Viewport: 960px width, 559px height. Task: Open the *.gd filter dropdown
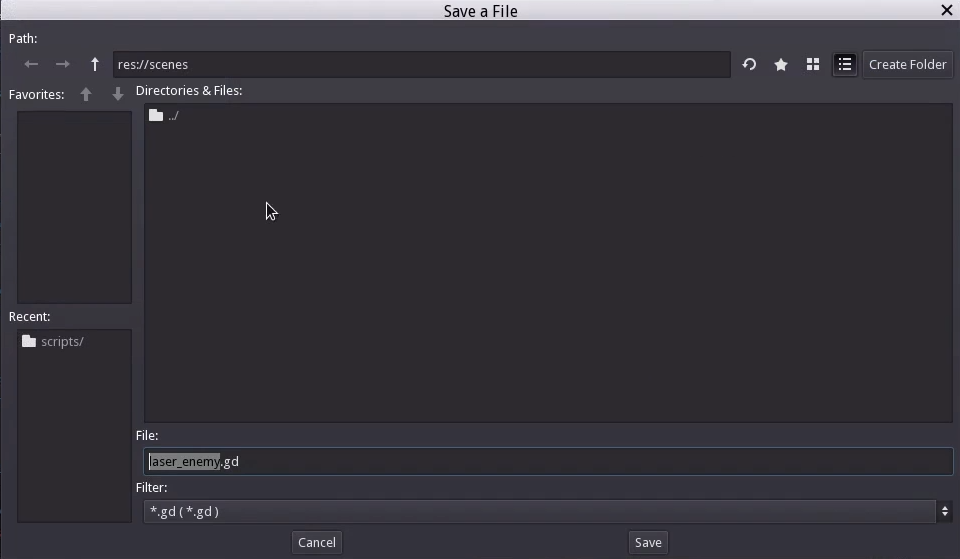pyautogui.click(x=547, y=511)
